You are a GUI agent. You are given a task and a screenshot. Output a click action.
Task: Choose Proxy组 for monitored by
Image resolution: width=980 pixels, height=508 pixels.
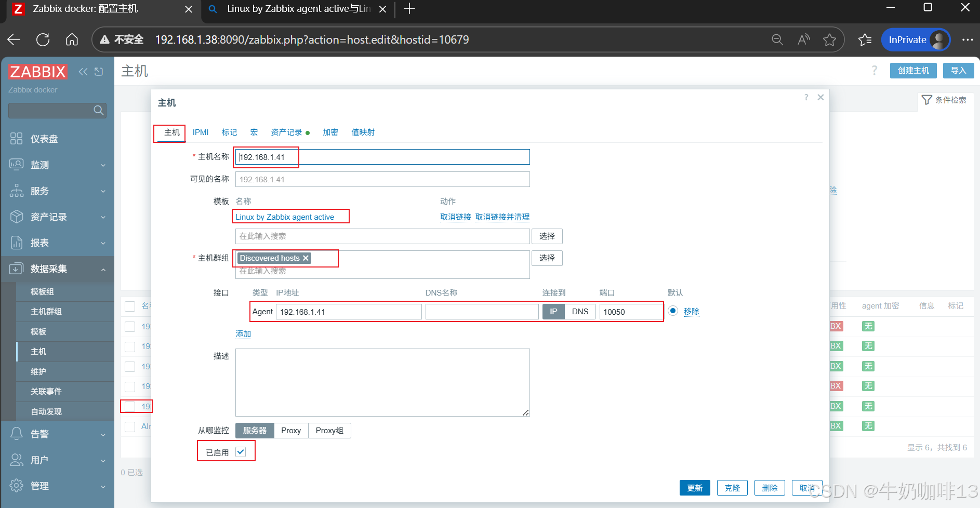(x=329, y=431)
